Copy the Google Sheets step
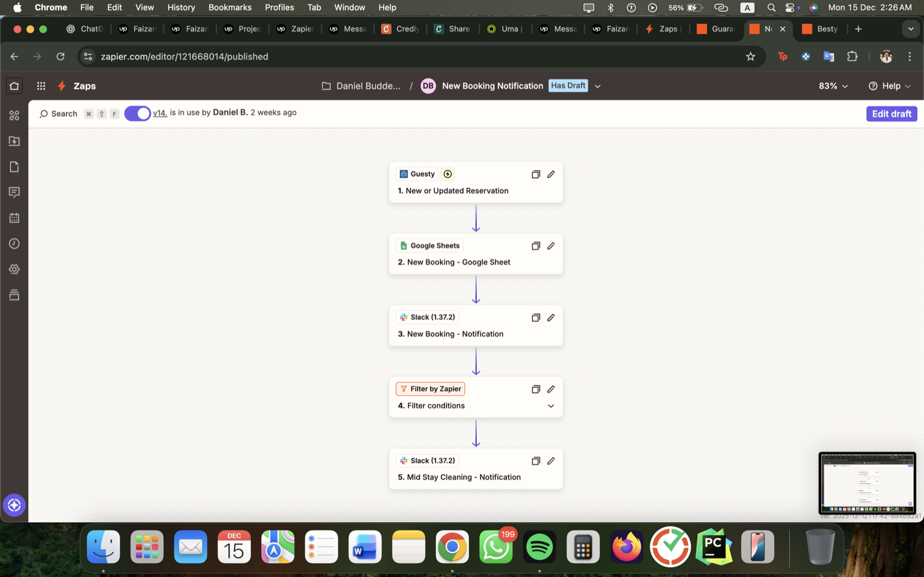Viewport: 924px width, 577px height. coord(536,246)
